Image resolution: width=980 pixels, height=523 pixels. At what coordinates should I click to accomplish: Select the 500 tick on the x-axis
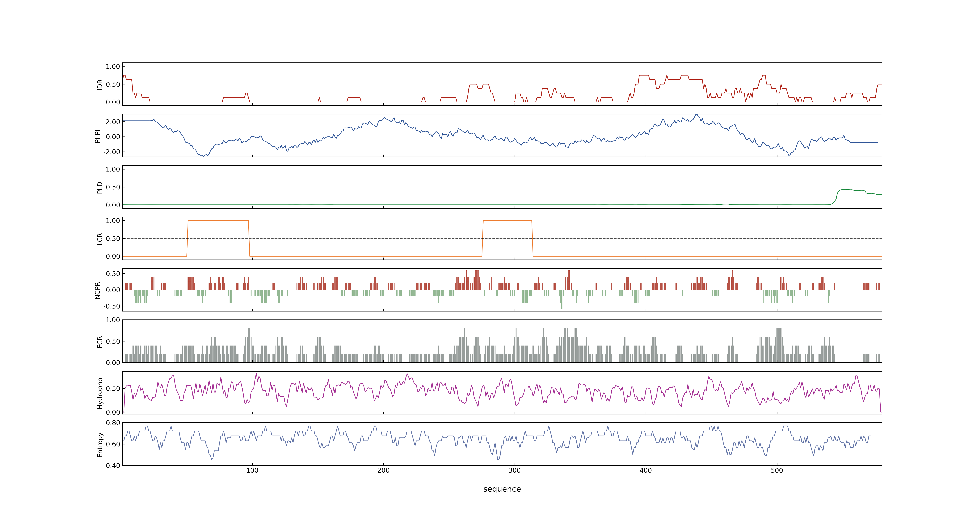(x=777, y=470)
